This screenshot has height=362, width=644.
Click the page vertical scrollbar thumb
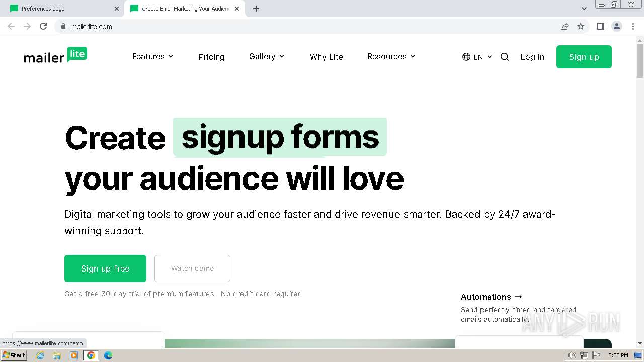point(640,60)
